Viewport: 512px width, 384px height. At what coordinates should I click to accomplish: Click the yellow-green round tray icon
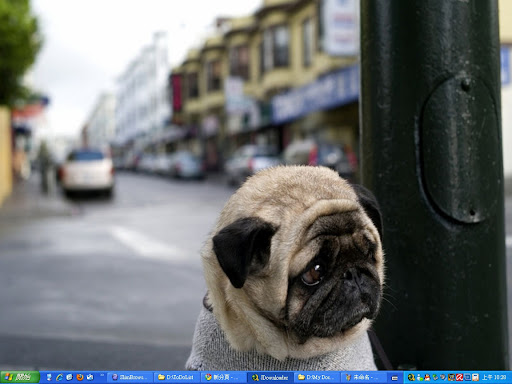pyautogui.click(x=411, y=377)
